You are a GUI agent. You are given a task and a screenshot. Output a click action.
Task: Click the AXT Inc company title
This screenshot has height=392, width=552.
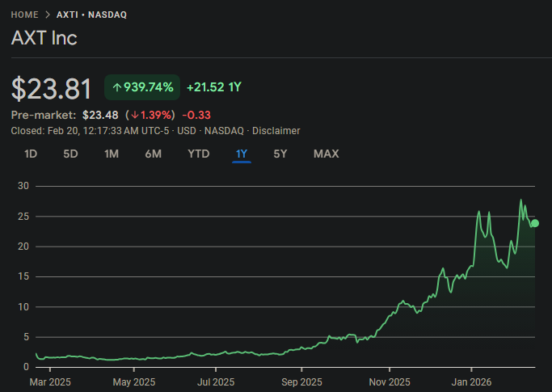point(44,38)
